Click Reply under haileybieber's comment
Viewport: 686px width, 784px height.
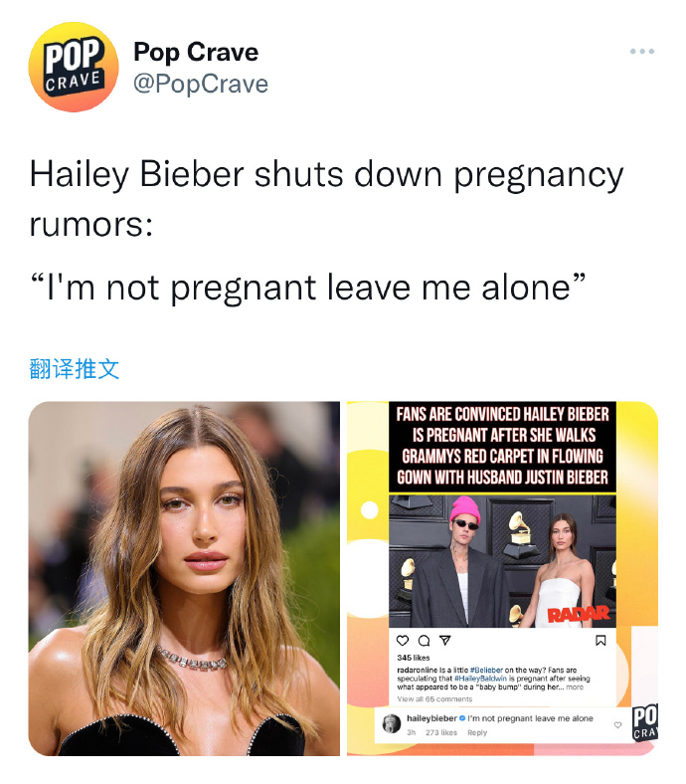[x=477, y=732]
